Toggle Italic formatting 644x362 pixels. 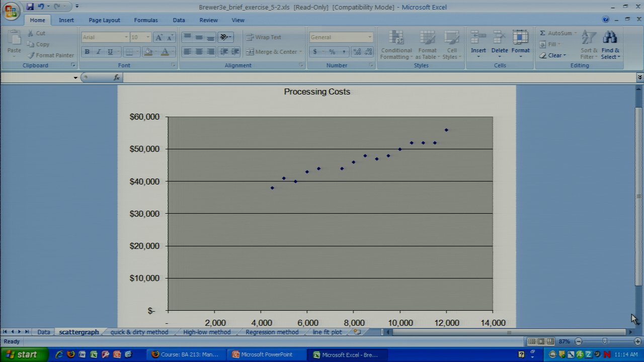[x=99, y=52]
